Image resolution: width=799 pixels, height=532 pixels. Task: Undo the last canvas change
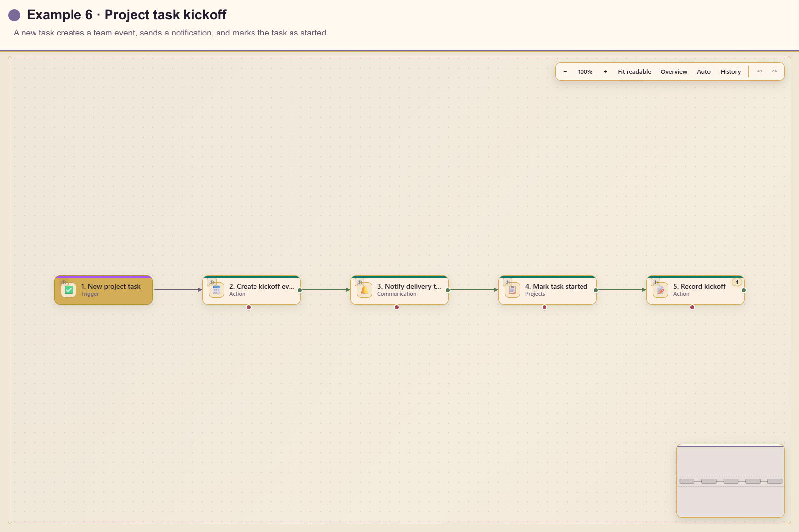(760, 72)
